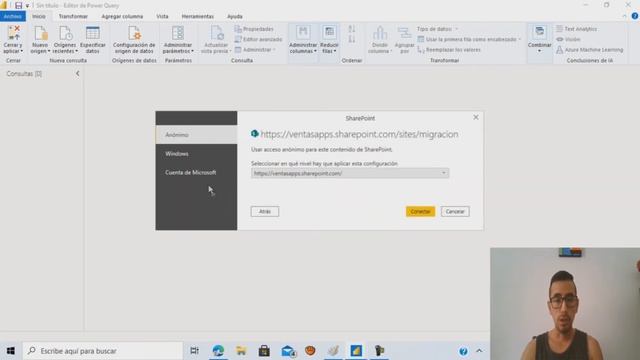
Task: Click help icon at ribbon right
Action: (635, 16)
